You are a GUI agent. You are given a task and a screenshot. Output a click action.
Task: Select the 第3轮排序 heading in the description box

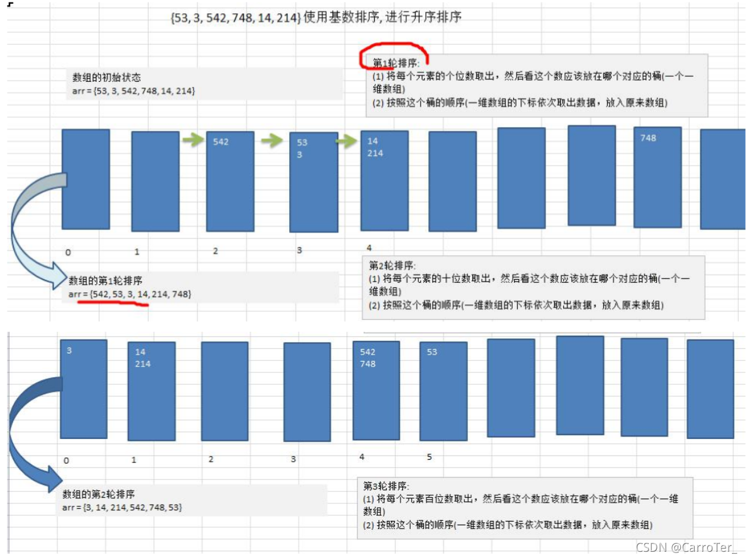pyautogui.click(x=386, y=486)
